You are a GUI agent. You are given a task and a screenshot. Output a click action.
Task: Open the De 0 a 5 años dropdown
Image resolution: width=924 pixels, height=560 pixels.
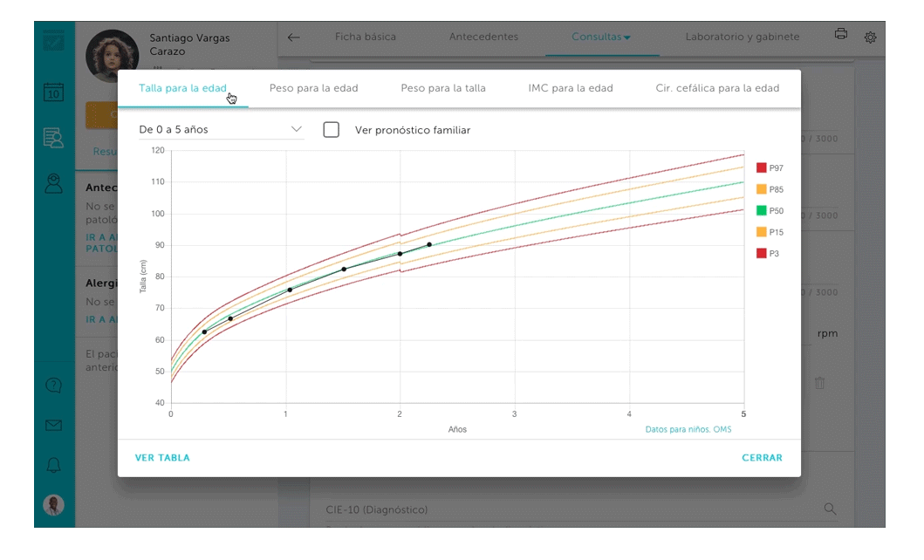pos(221,130)
